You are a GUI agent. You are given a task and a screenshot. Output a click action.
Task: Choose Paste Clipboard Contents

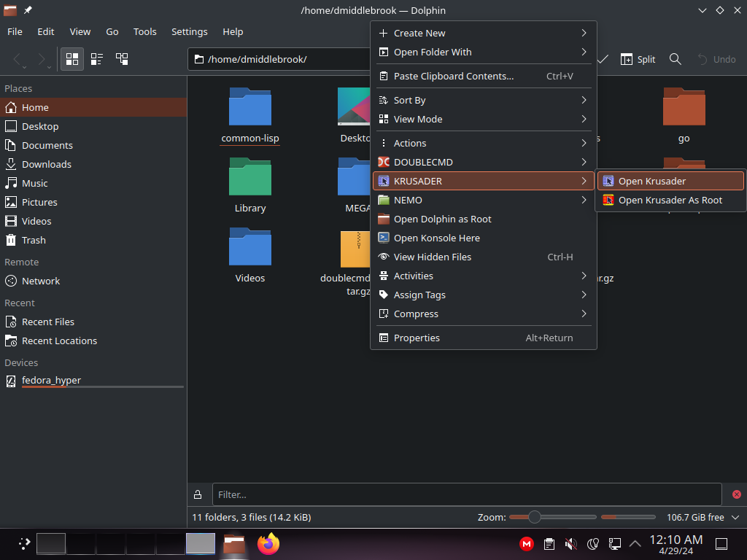(483, 76)
